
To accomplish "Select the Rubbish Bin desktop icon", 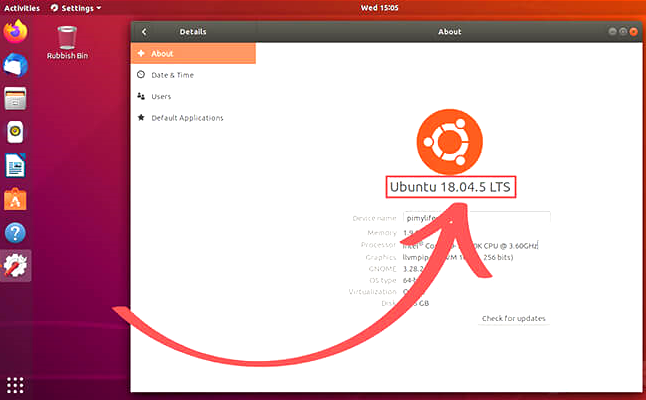I will (67, 42).
